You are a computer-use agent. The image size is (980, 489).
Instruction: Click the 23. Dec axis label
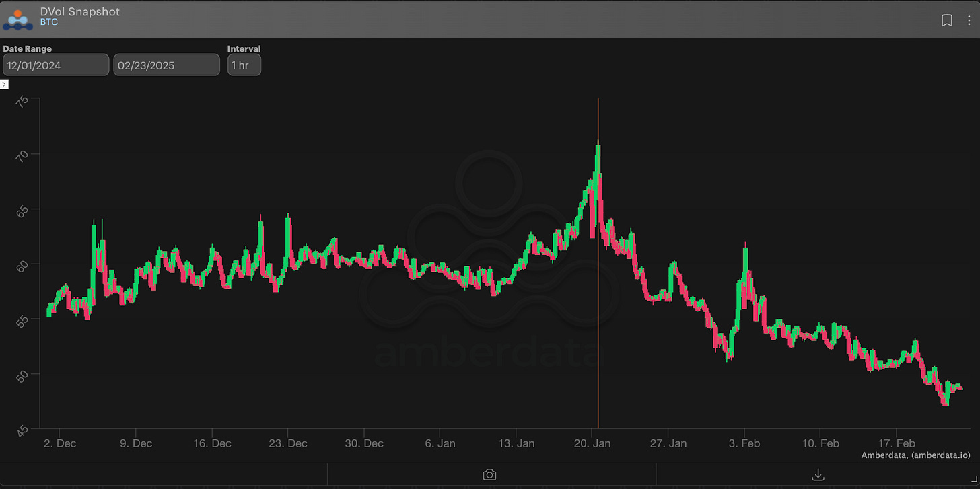[x=288, y=443]
